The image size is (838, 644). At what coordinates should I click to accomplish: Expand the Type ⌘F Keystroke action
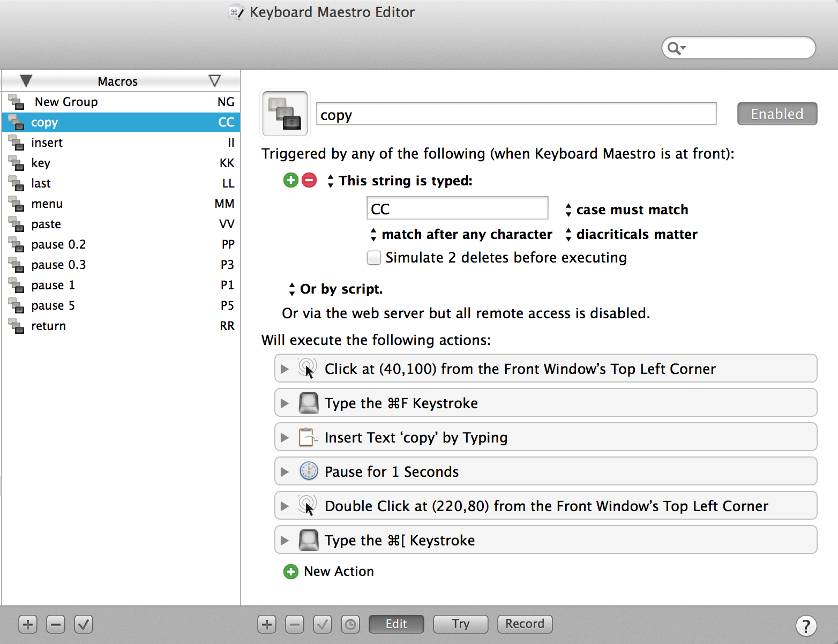click(285, 403)
